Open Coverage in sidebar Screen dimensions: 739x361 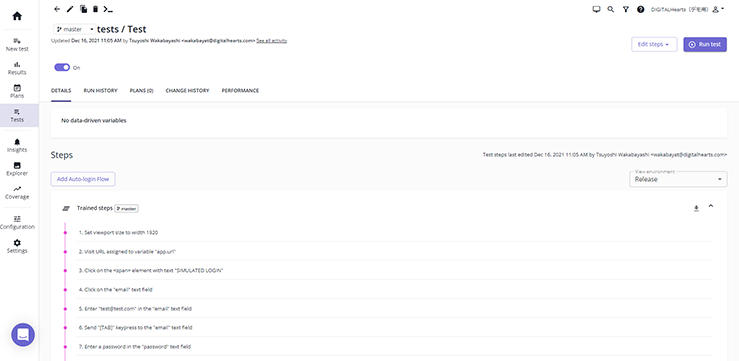coord(17,193)
